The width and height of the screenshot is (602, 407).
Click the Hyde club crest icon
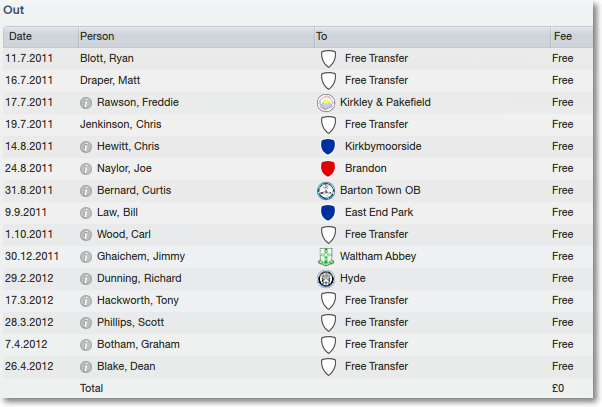pos(326,279)
